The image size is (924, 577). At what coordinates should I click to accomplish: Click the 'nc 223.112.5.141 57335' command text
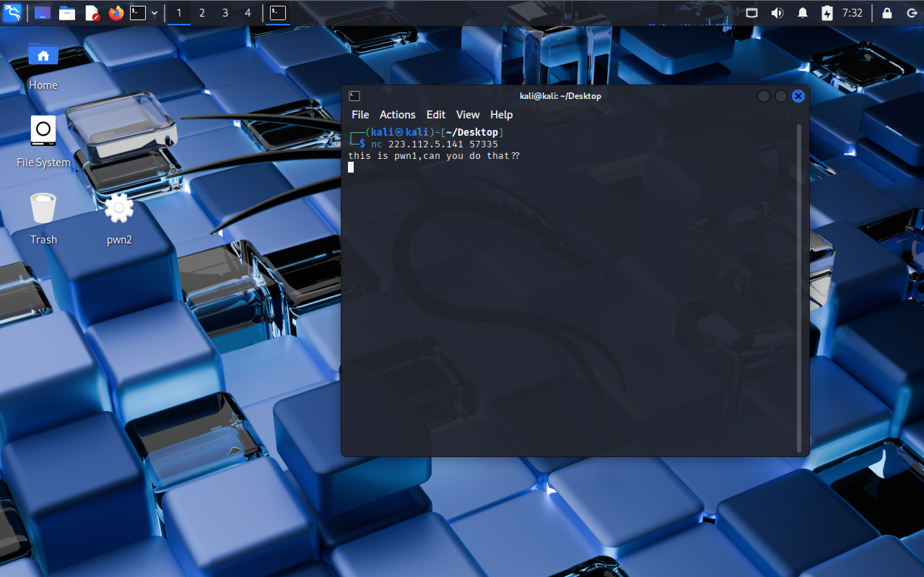point(435,144)
